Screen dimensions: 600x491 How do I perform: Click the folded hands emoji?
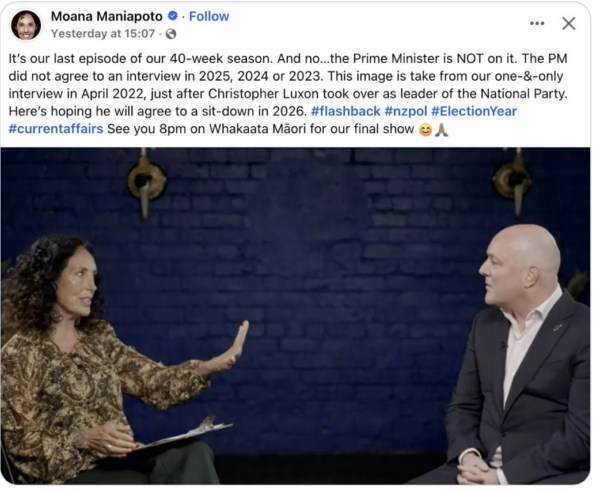[x=441, y=130]
